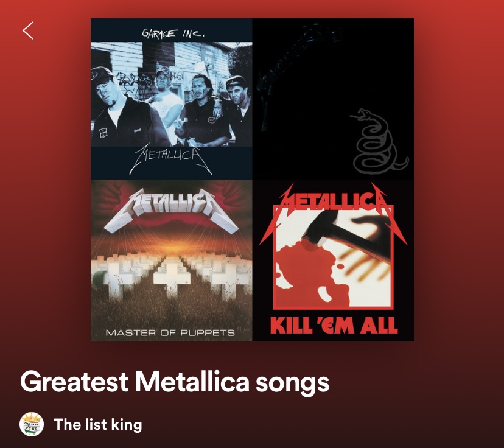
Task: Open the black Metallica album cover
Action: (x=333, y=99)
